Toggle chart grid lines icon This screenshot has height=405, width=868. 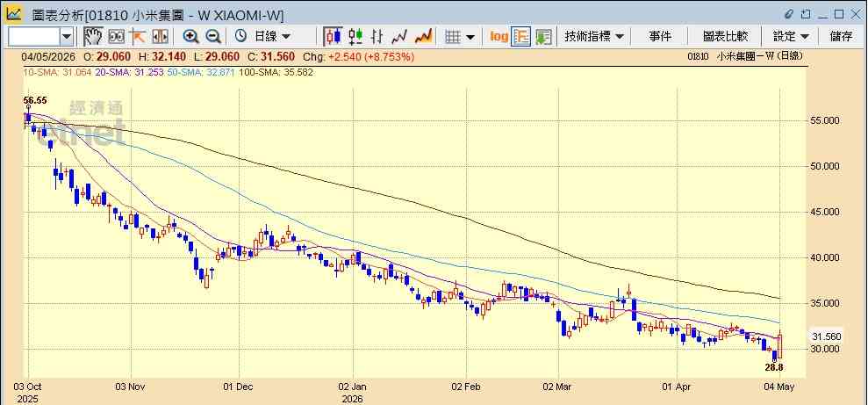(x=454, y=37)
